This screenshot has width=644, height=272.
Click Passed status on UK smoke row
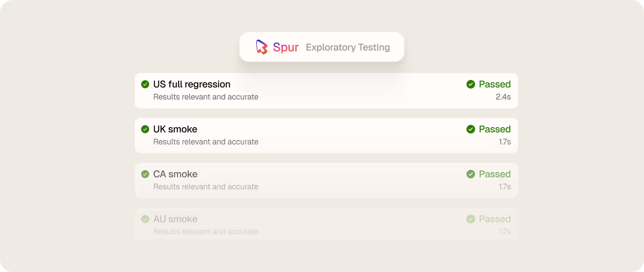coord(495,129)
